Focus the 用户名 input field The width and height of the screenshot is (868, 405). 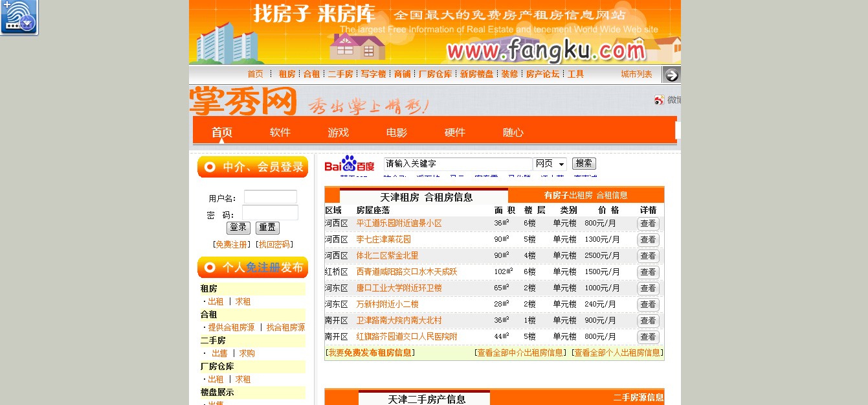pyautogui.click(x=271, y=197)
